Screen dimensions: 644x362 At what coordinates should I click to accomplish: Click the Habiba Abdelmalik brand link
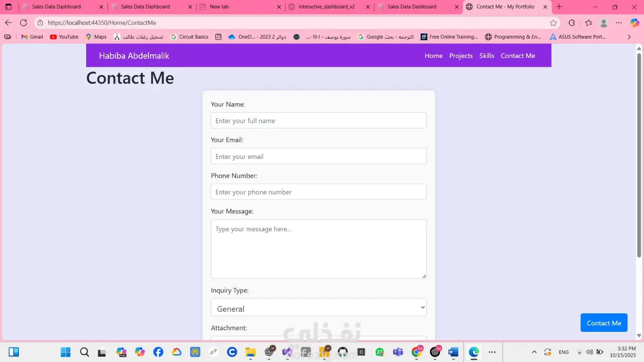coord(134,56)
